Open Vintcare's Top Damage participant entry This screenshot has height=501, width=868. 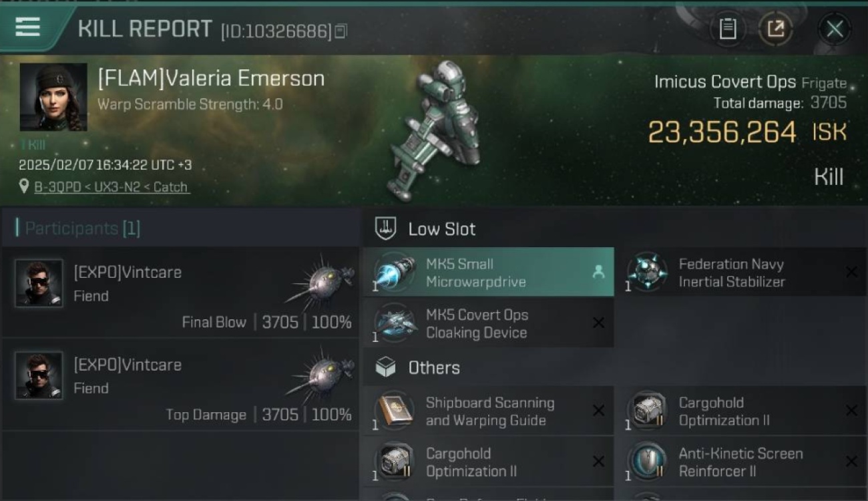pyautogui.click(x=181, y=385)
